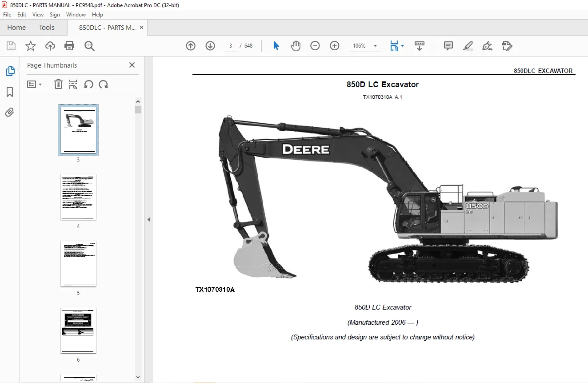
Task: Open the zoom level 106% dropdown
Action: (x=375, y=46)
